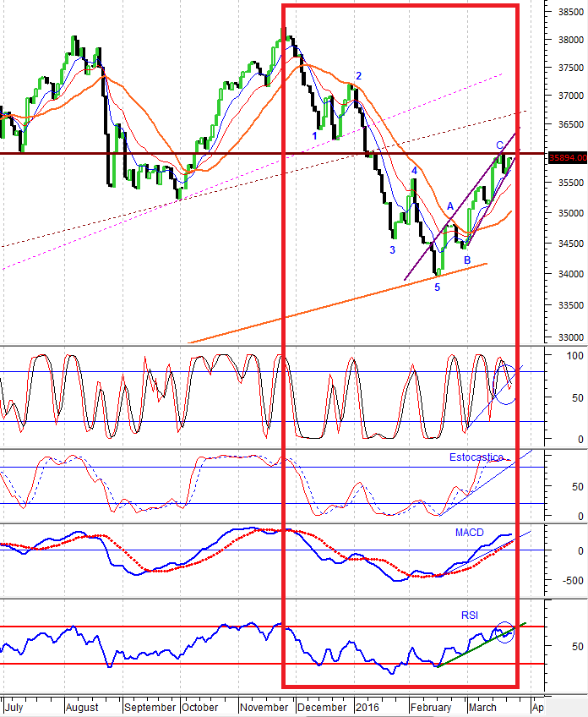
Task: Select the orange support trendline below wave 5
Action: pyautogui.click(x=338, y=304)
